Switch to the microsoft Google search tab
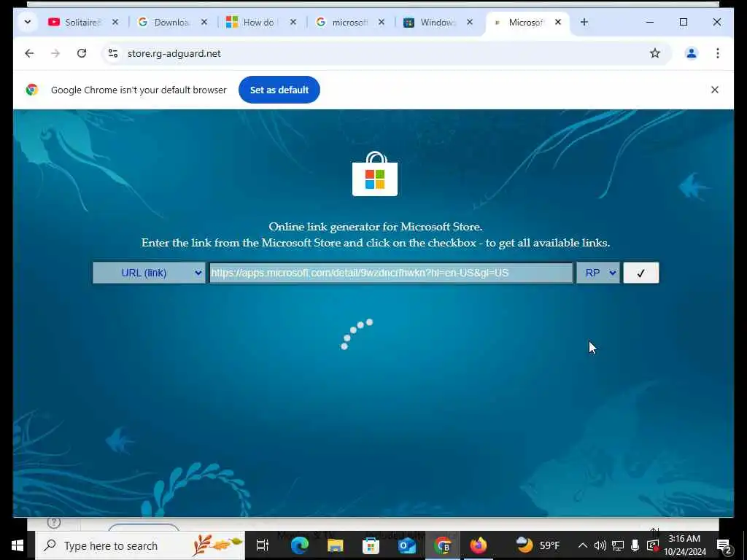 coord(342,22)
